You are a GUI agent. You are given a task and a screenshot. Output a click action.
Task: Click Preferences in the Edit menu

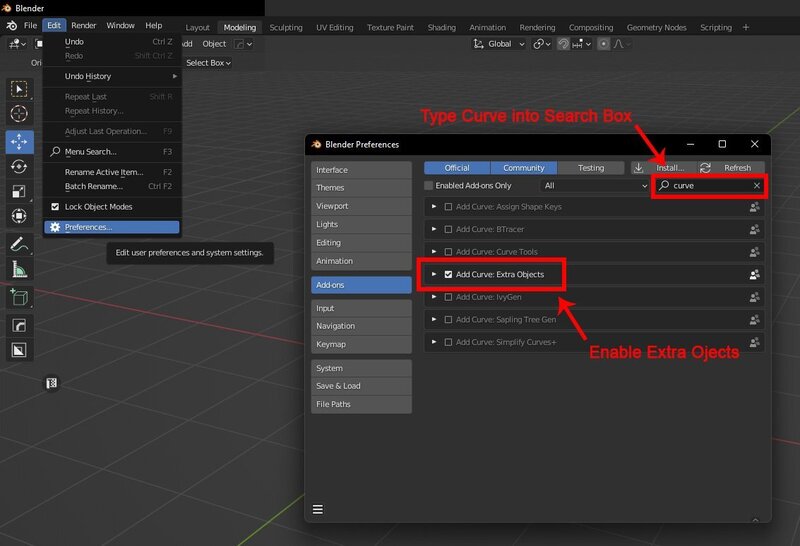click(x=88, y=228)
